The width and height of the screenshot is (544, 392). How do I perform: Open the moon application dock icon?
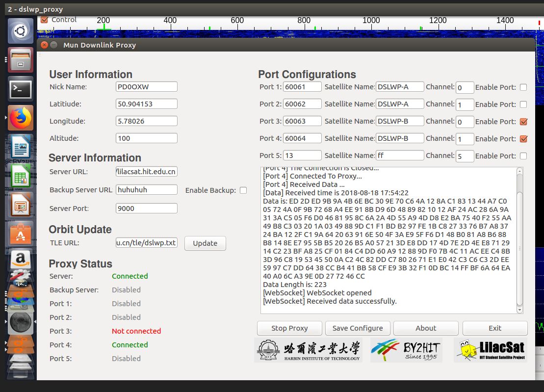tap(21, 322)
